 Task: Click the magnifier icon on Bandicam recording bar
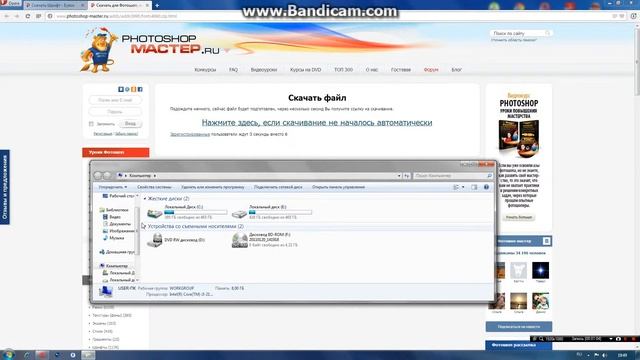coord(541,339)
